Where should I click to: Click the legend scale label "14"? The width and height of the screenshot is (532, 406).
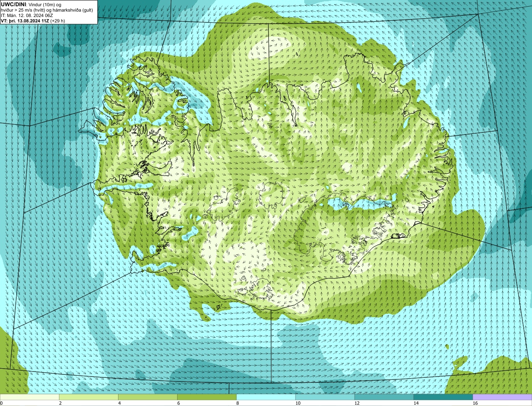click(416, 403)
